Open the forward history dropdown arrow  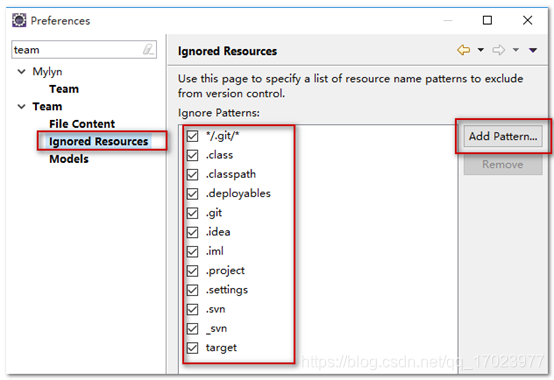point(516,50)
